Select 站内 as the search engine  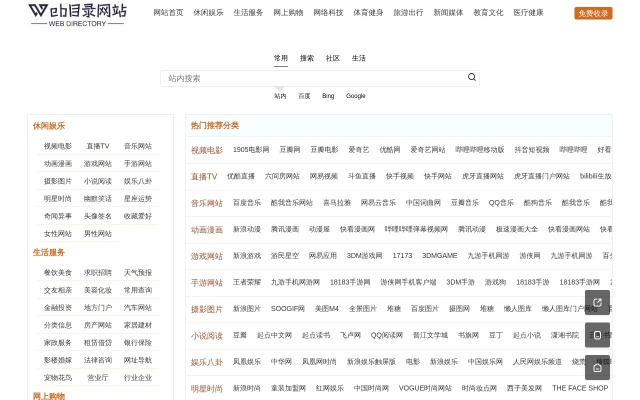[280, 96]
